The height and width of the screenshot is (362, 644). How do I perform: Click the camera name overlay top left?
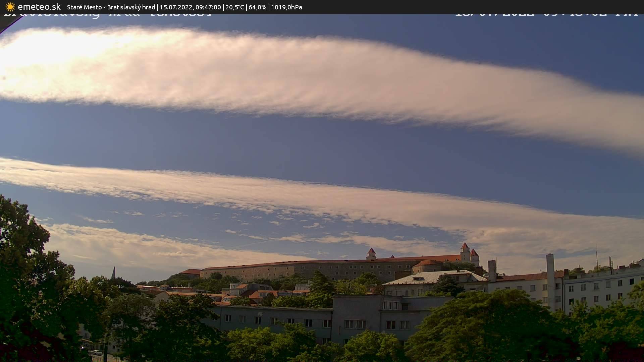(107, 15)
